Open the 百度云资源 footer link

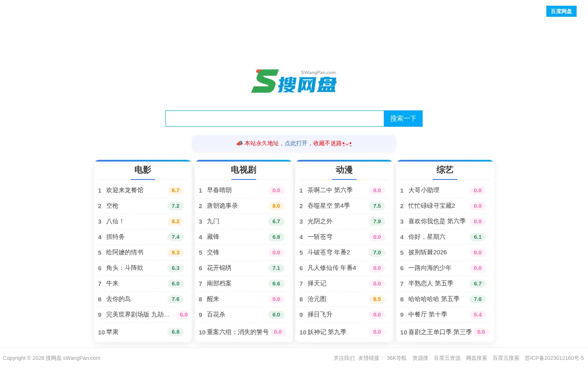point(447,358)
